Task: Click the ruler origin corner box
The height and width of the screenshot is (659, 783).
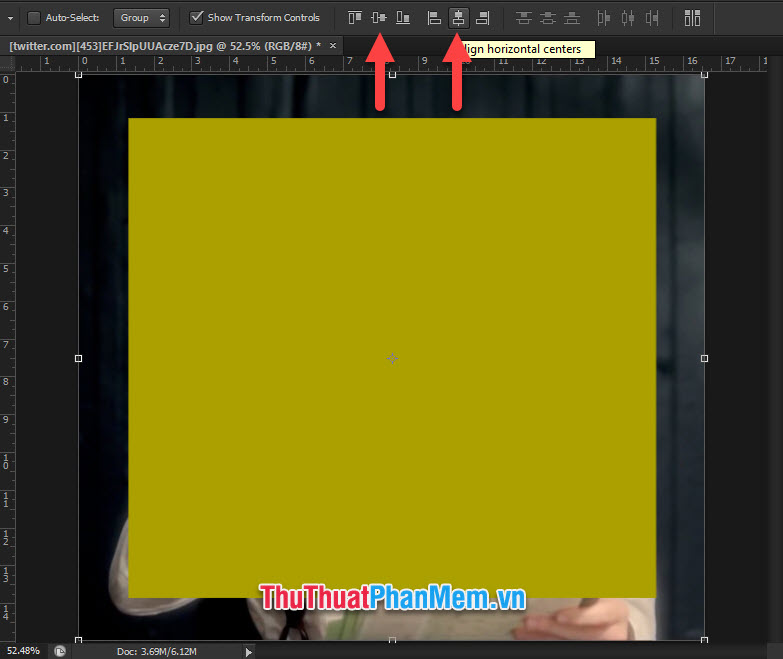Action: point(7,63)
